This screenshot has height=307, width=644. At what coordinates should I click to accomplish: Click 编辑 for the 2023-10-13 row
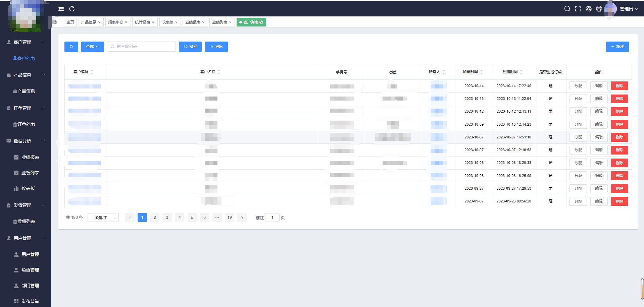click(x=599, y=99)
